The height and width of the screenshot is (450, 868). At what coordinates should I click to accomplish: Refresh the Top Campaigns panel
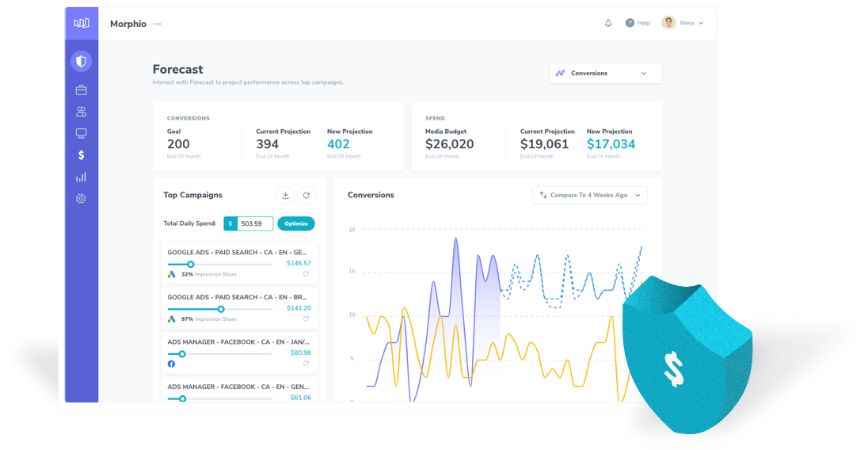click(x=306, y=196)
